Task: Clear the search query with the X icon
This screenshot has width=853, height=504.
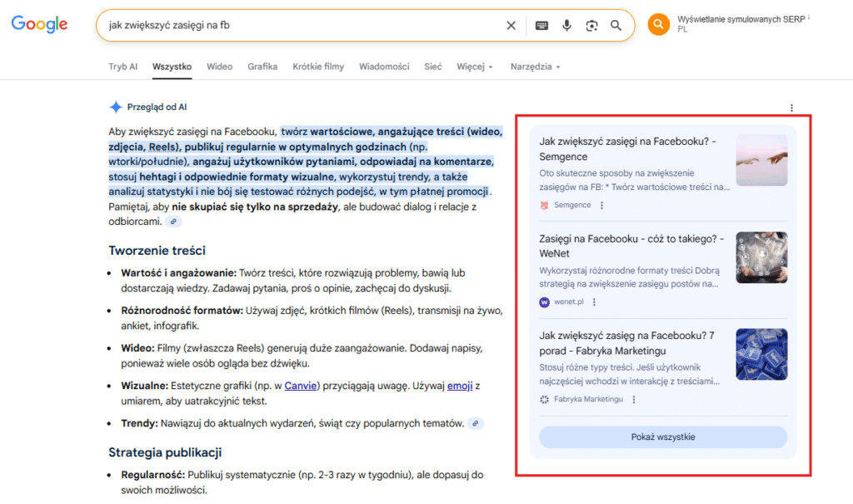Action: [x=511, y=25]
